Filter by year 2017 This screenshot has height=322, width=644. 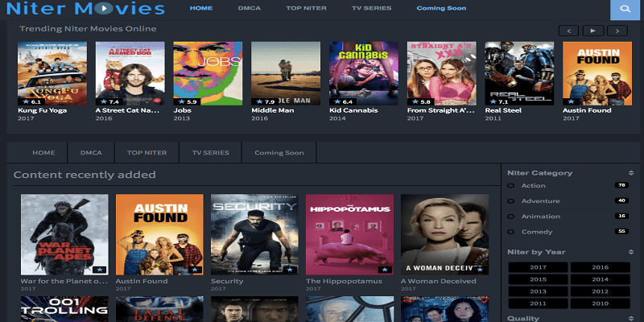click(538, 267)
